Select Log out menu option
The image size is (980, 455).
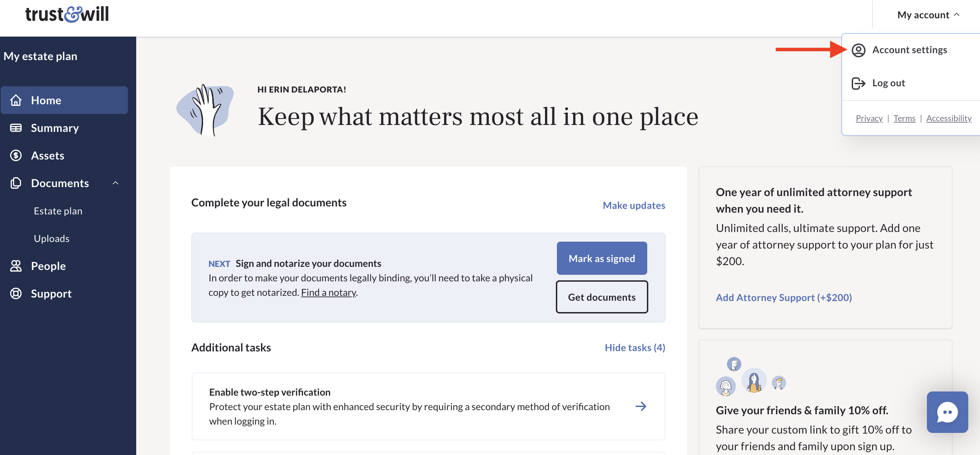[888, 82]
